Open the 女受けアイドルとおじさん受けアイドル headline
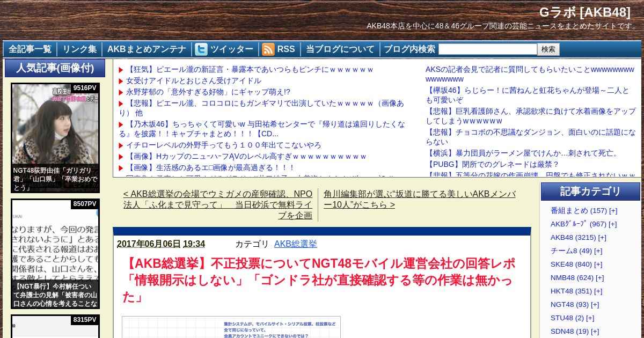Viewport: 644px width, 338px height. [194, 80]
